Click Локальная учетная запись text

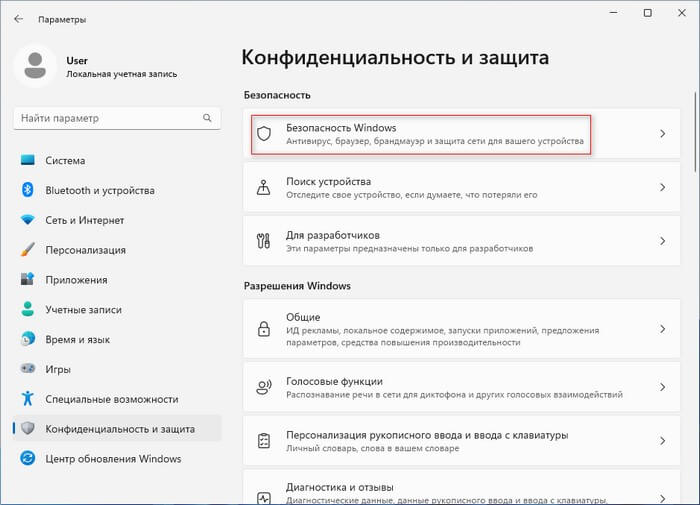(121, 74)
